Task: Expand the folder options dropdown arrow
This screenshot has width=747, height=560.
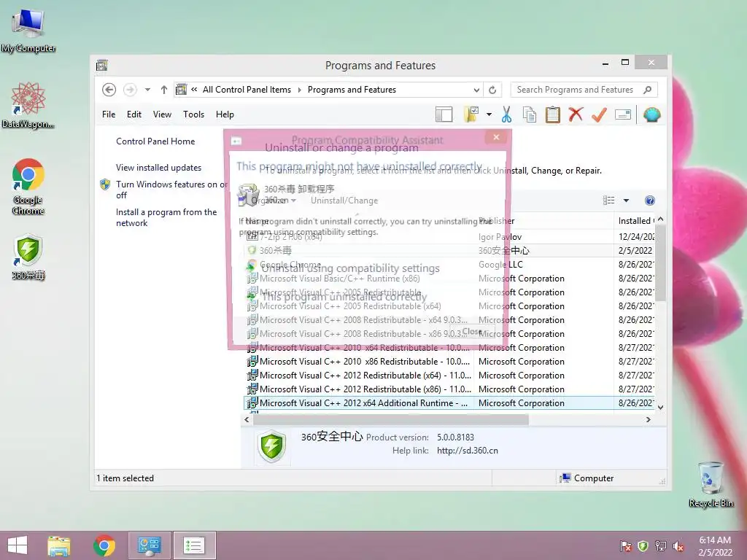Action: [x=489, y=114]
